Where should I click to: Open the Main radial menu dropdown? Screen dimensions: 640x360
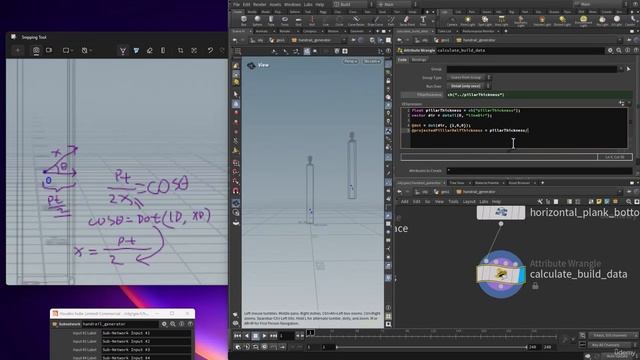pos(396,4)
